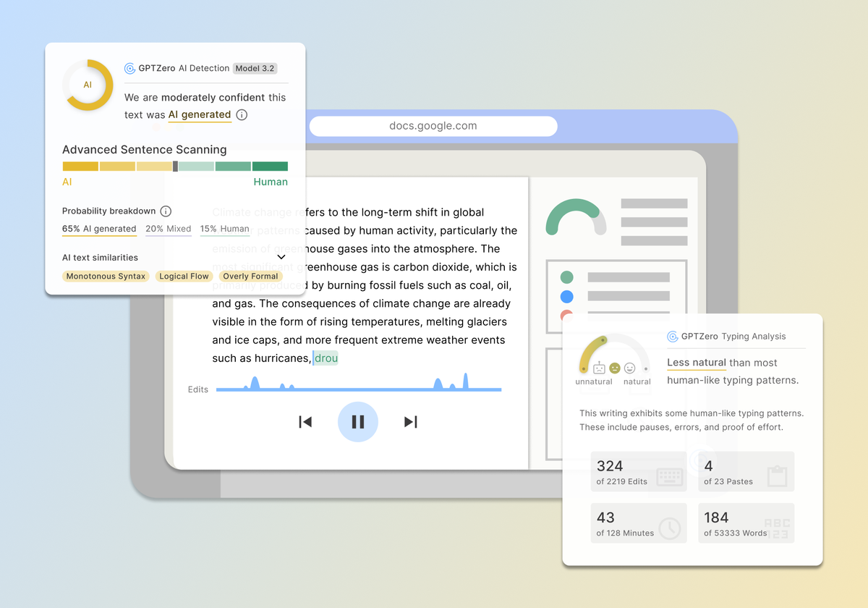Click the docs.google.com address bar

(433, 126)
